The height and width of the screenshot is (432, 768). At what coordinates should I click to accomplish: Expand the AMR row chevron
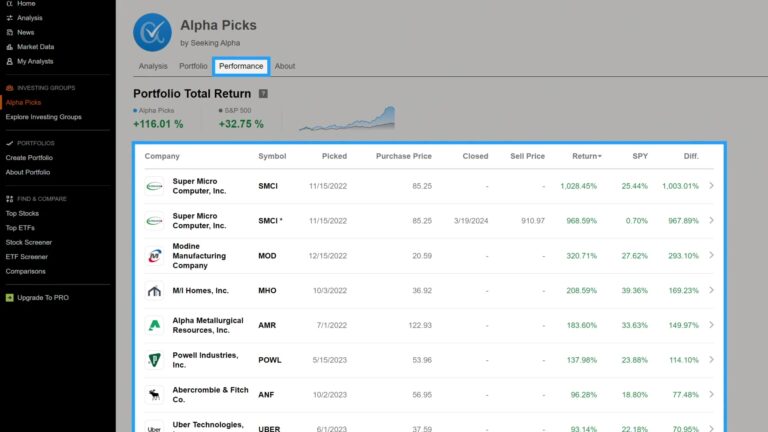(711, 325)
